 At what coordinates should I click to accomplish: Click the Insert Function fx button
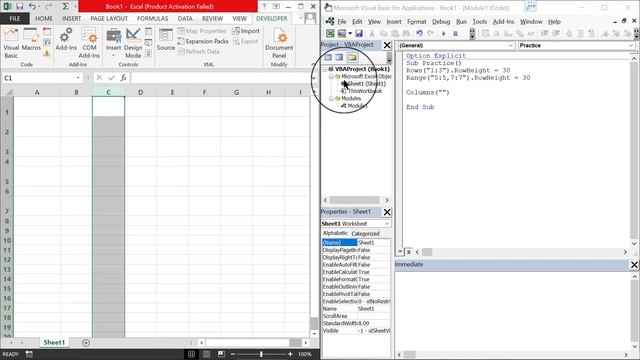click(124, 78)
